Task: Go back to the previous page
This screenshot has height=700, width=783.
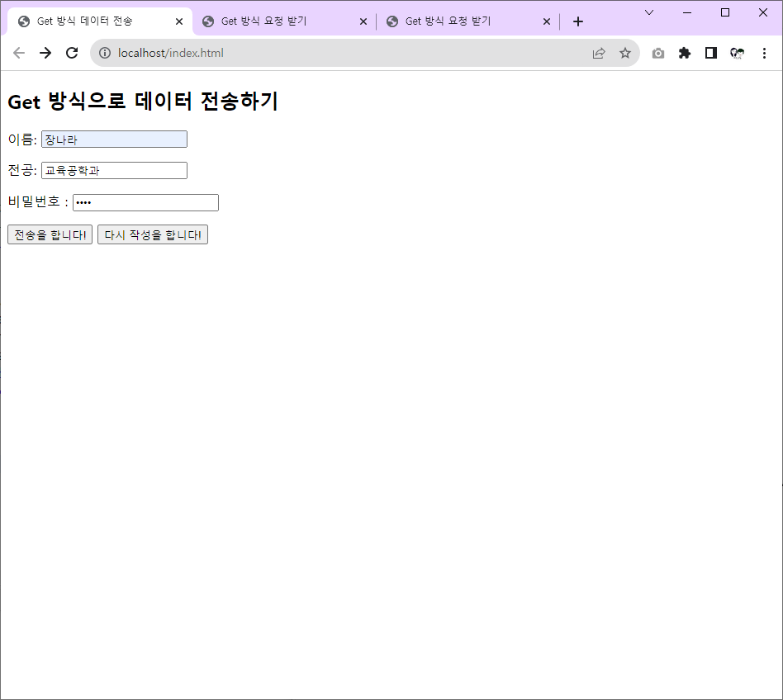Action: 19,53
